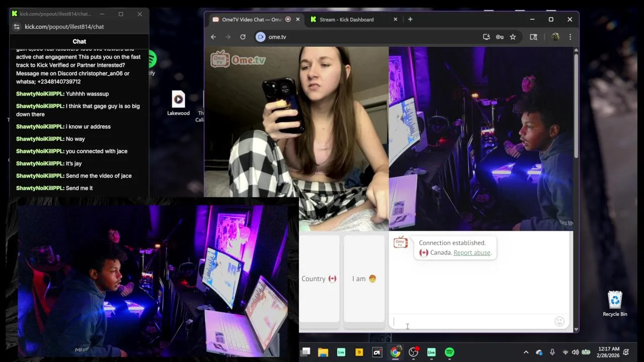The image size is (644, 362).
Task: Open File Explorer from the taskbar
Action: 323,352
